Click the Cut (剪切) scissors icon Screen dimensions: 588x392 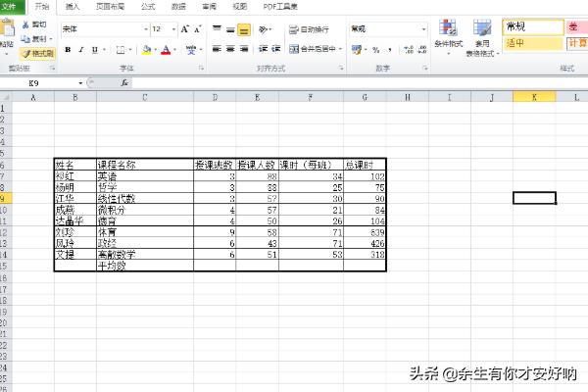(x=25, y=24)
